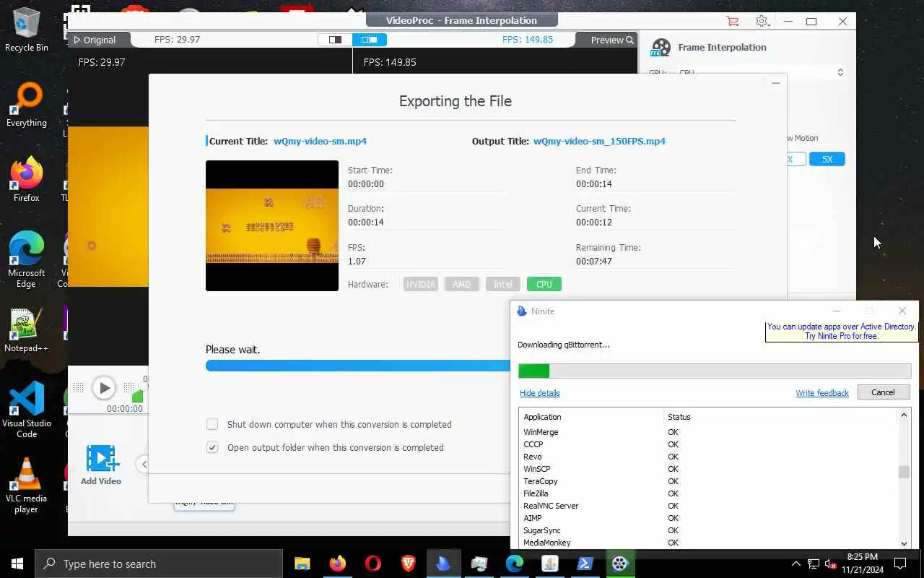Minimize the export dialog
Image resolution: width=924 pixels, height=578 pixels.
(x=776, y=83)
